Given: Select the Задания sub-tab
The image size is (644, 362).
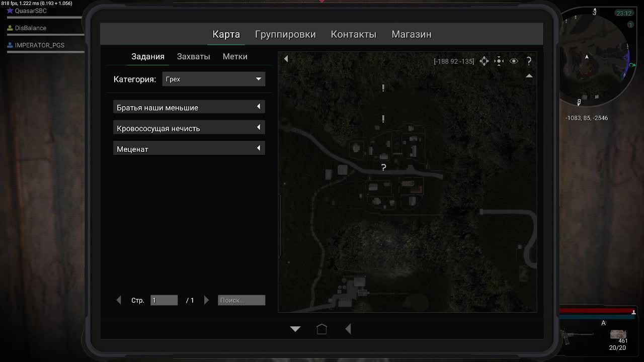Looking at the screenshot, I should (x=148, y=56).
